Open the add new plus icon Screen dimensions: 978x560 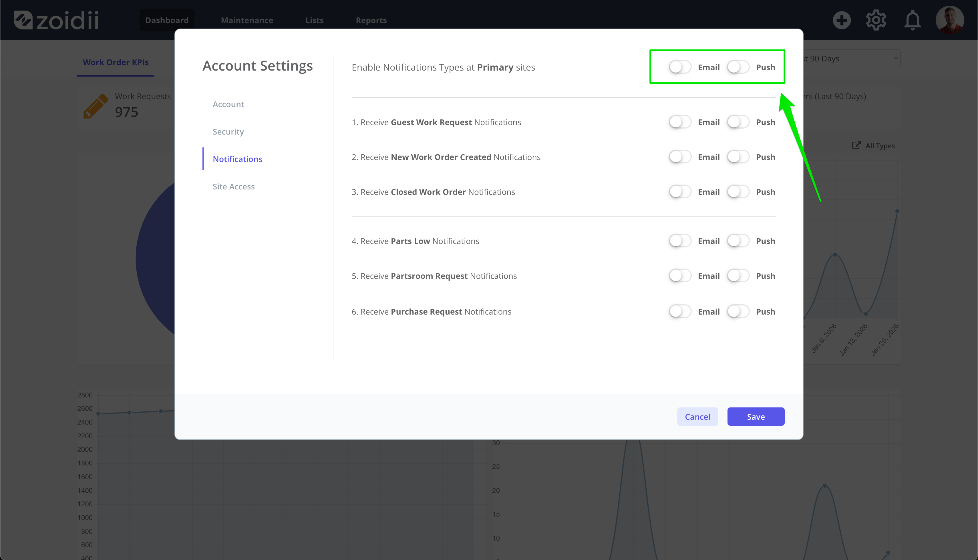point(842,20)
